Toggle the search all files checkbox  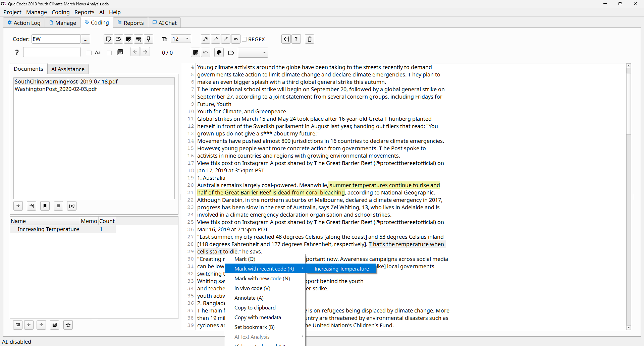[x=109, y=53]
